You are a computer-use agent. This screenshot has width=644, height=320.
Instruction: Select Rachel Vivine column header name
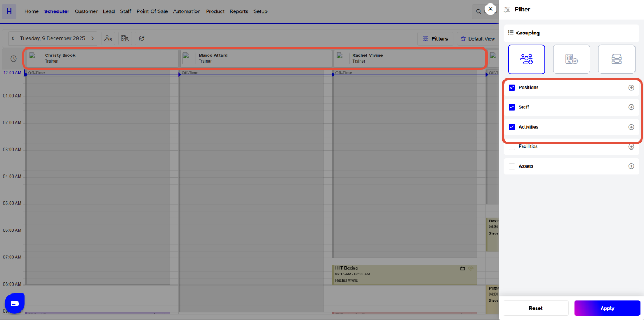point(367,55)
